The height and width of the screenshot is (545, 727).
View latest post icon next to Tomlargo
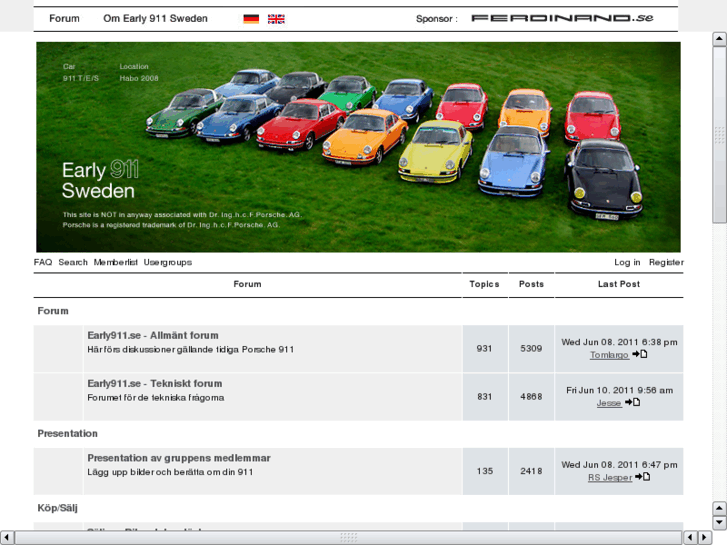[640, 354]
